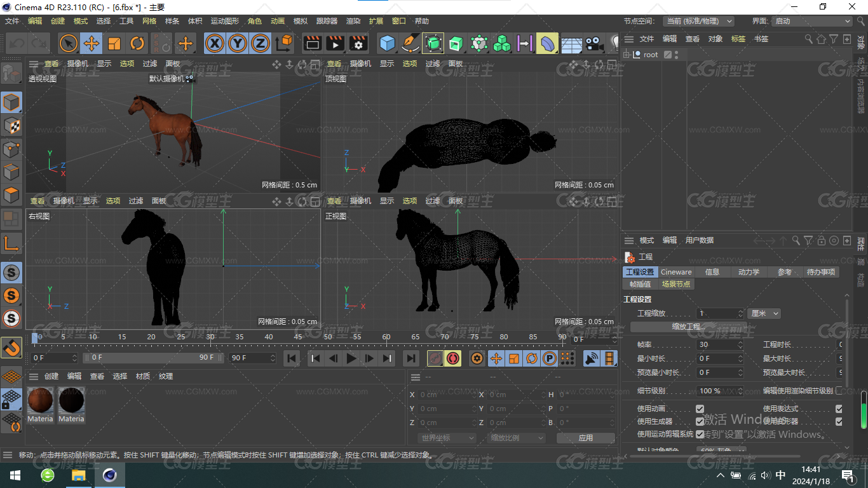The height and width of the screenshot is (488, 868).
Task: Open the 文件 menu in the main menu bar
Action: point(12,21)
